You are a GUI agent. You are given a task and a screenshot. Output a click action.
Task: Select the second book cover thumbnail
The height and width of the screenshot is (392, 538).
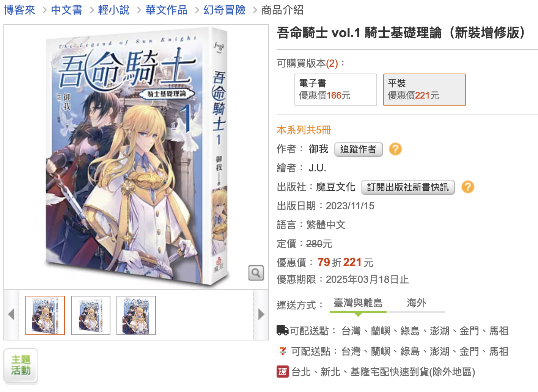tap(91, 315)
